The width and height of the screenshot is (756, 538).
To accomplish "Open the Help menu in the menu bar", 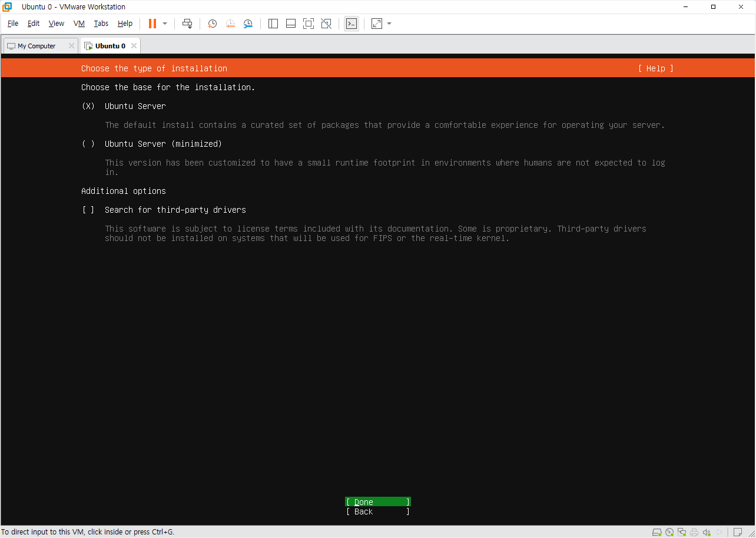I will [x=125, y=24].
